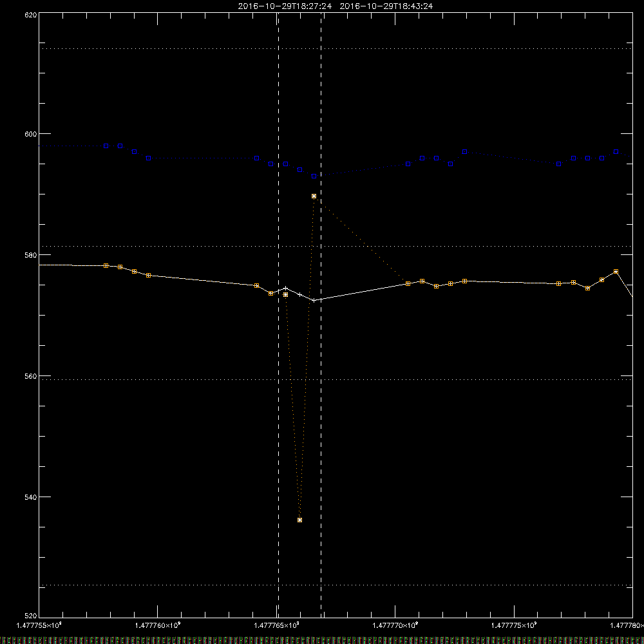Select the y-axis label 560

[x=31, y=376]
